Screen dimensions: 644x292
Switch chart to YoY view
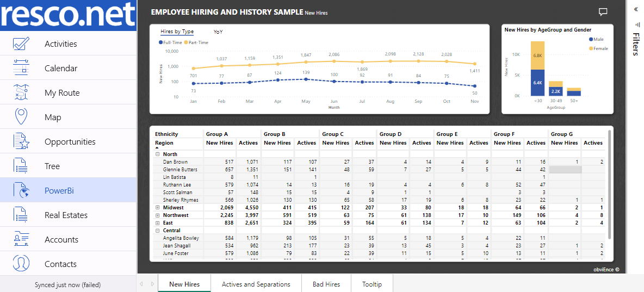click(x=218, y=32)
